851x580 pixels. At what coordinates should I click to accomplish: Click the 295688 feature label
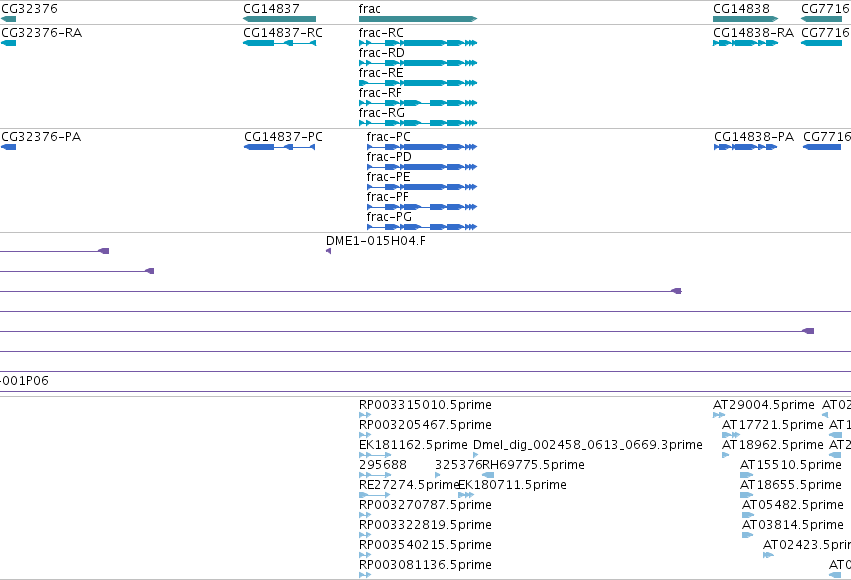tap(383, 465)
